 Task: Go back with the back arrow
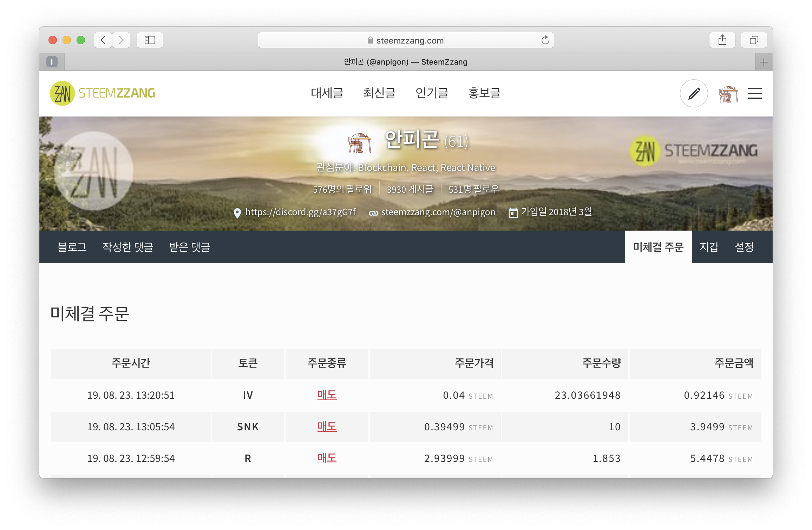103,40
